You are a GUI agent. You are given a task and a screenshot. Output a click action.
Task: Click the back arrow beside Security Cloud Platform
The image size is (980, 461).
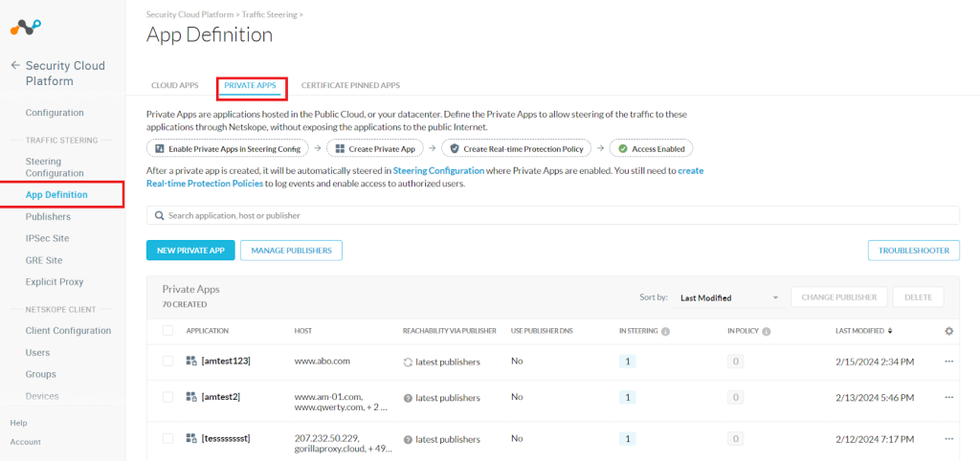[15, 66]
